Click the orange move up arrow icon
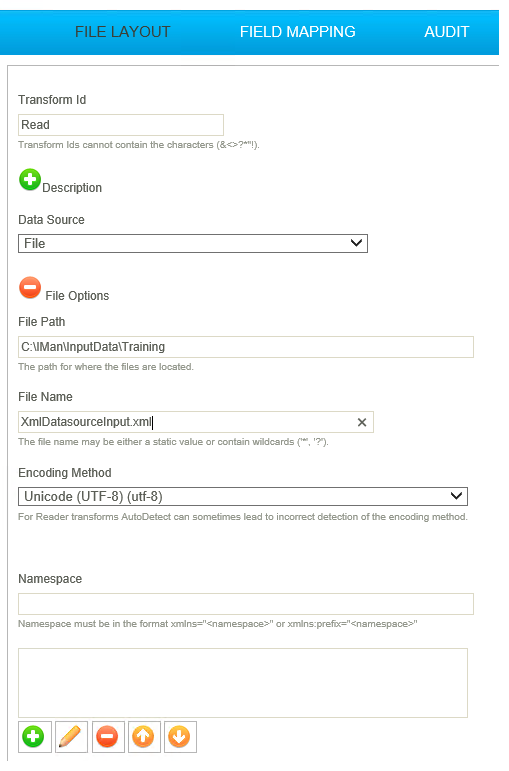This screenshot has width=509, height=771. pos(144,737)
